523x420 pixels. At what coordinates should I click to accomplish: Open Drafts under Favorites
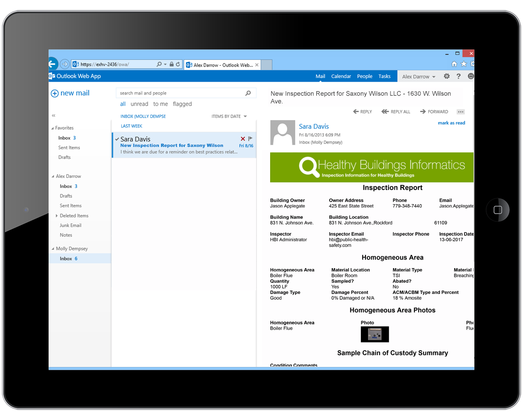pos(64,157)
